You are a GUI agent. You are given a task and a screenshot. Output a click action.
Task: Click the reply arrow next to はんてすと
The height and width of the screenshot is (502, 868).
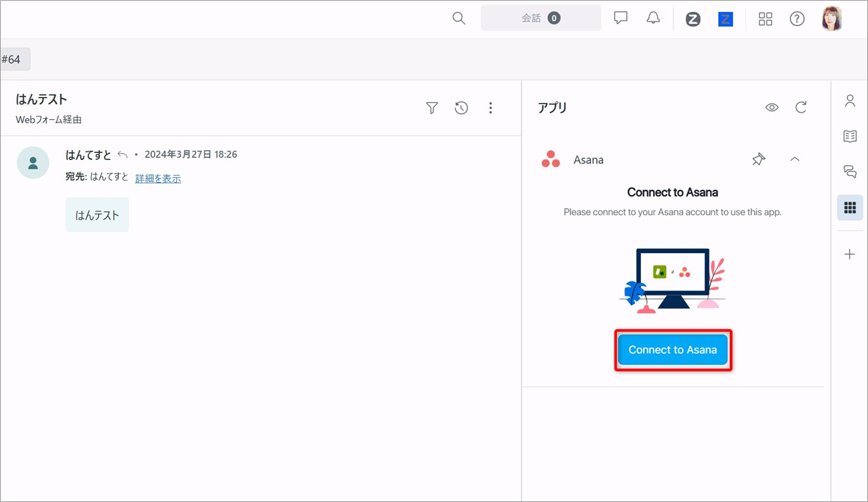click(123, 155)
